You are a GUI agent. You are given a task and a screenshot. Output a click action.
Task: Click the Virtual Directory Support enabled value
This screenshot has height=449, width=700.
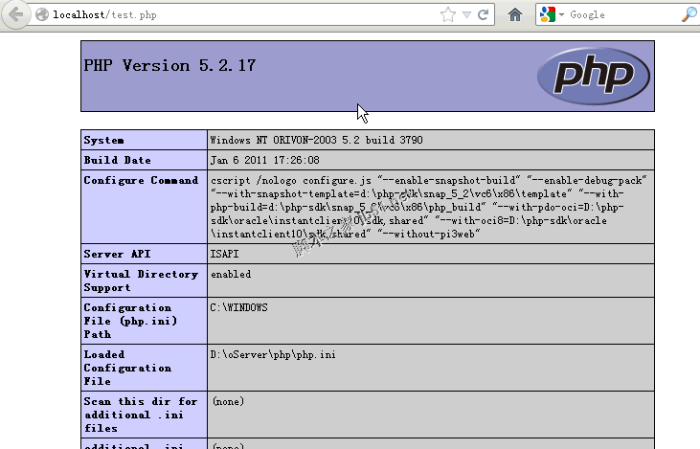[x=230, y=274]
